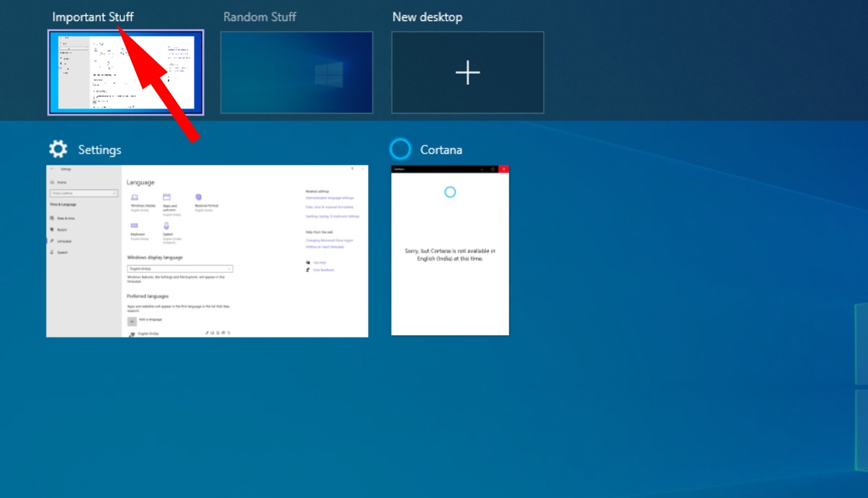
Task: Click the Regional format shield icon
Action: (198, 198)
